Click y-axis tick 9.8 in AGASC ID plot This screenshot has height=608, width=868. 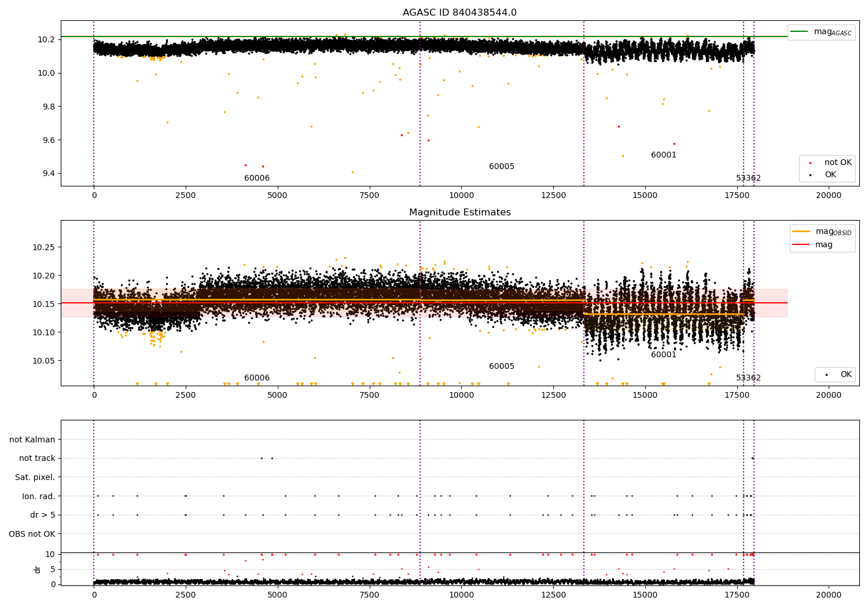(x=49, y=107)
